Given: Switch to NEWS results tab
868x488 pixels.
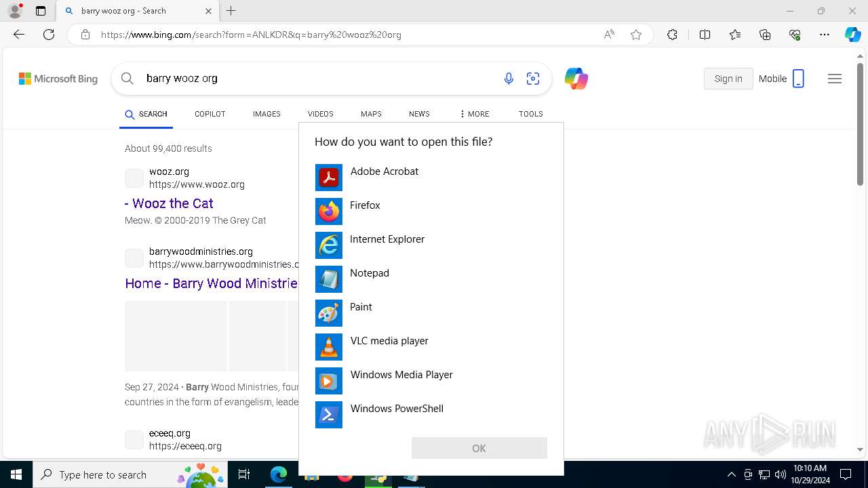Looking at the screenshot, I should click(x=419, y=114).
